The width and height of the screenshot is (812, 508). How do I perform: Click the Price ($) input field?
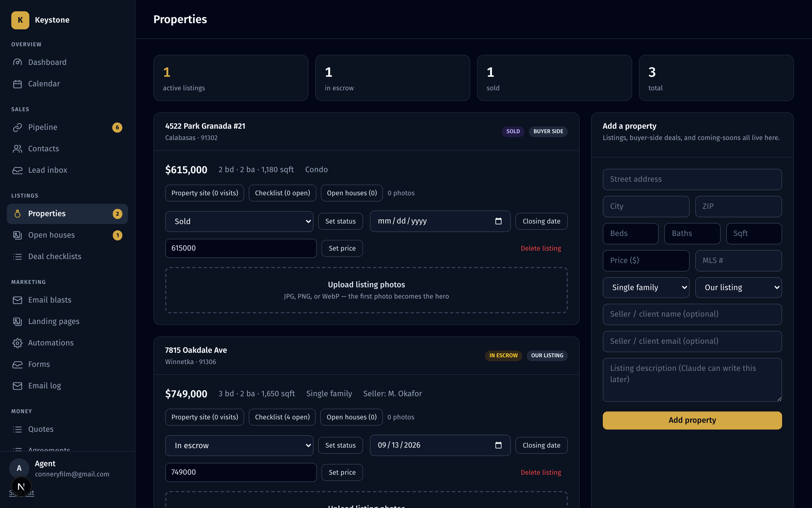[646, 261]
